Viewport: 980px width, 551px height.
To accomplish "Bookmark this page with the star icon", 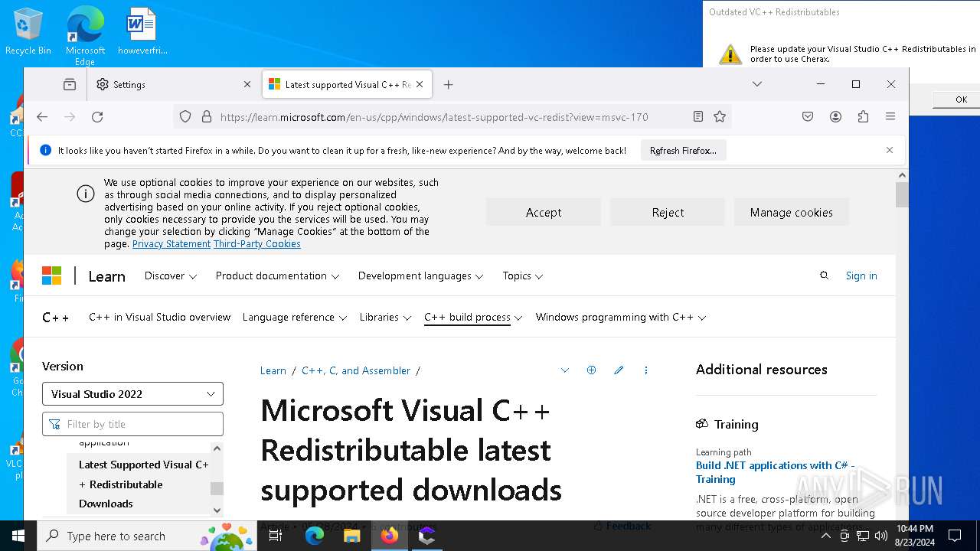I will [720, 116].
